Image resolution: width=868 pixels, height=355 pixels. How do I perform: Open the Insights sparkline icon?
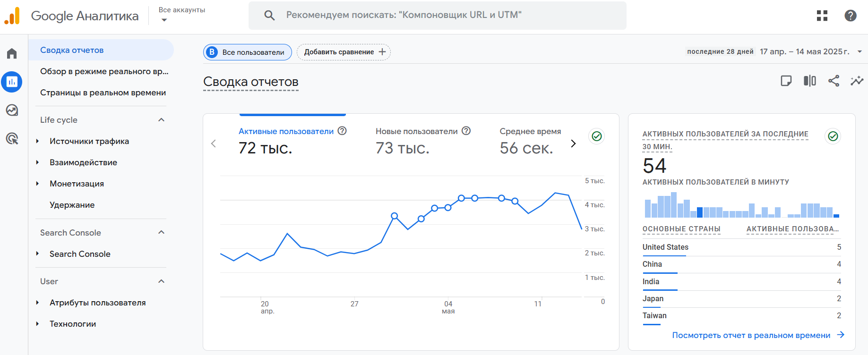[857, 81]
